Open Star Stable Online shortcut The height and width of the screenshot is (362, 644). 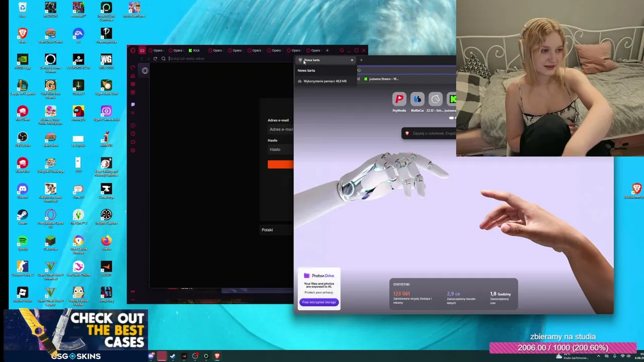(x=78, y=269)
